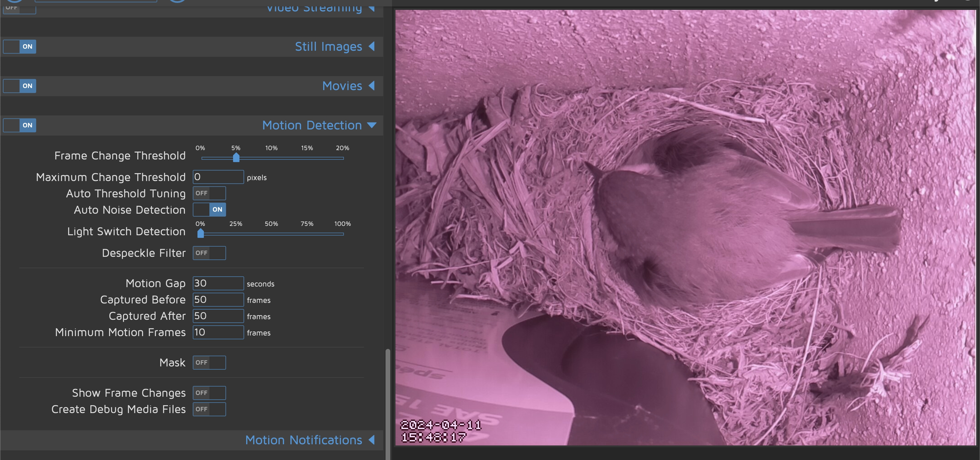Disable the Motion Detection main switch

(20, 125)
